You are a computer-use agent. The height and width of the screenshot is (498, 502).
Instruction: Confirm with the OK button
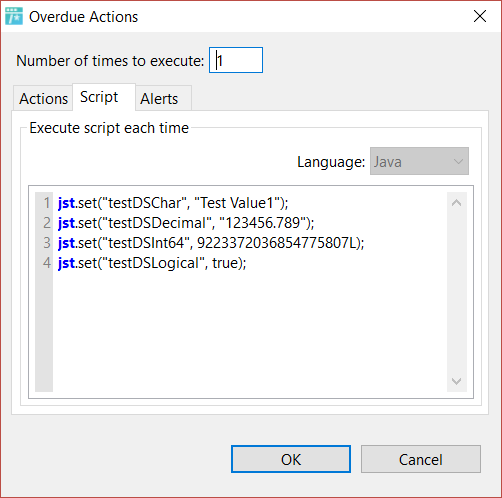pos(291,459)
